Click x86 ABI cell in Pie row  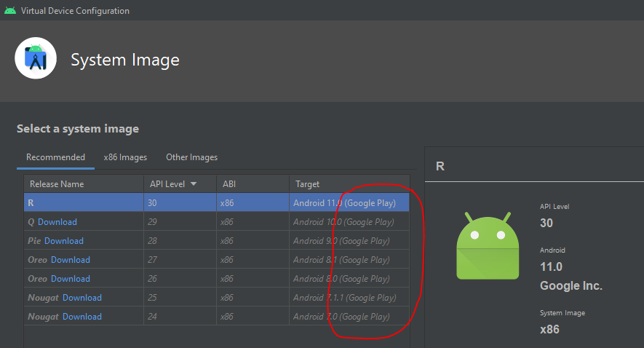(253, 241)
